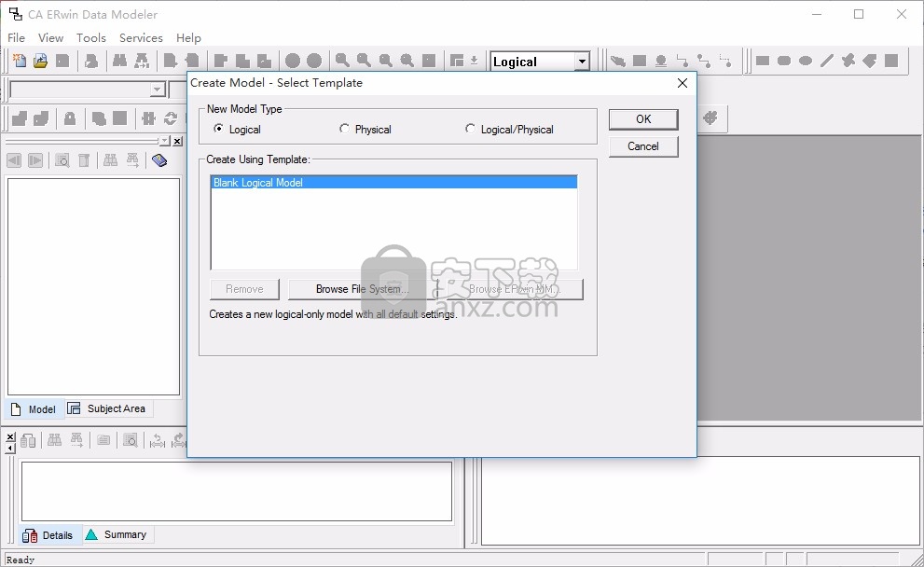Open the empty combo box below the toolbar
The height and width of the screenshot is (567, 924).
pos(157,90)
